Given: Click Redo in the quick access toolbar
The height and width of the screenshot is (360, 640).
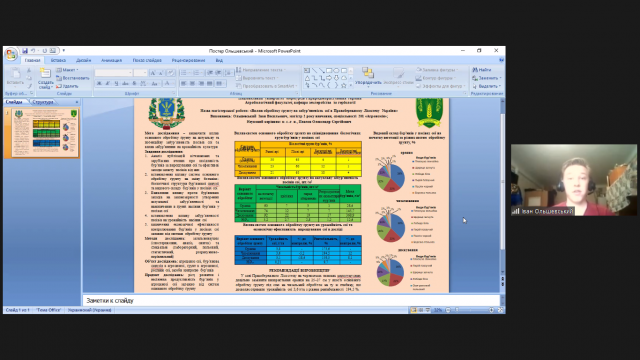Looking at the screenshot, I should (x=44, y=51).
